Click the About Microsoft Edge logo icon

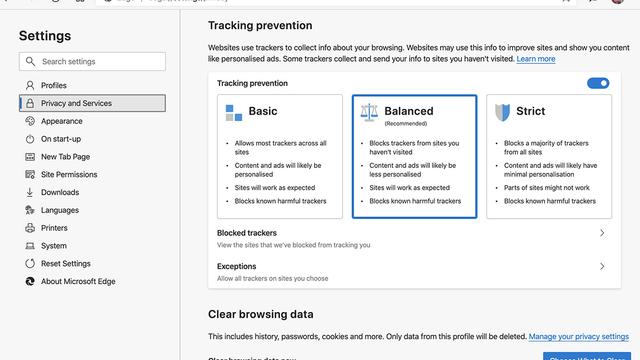point(30,281)
